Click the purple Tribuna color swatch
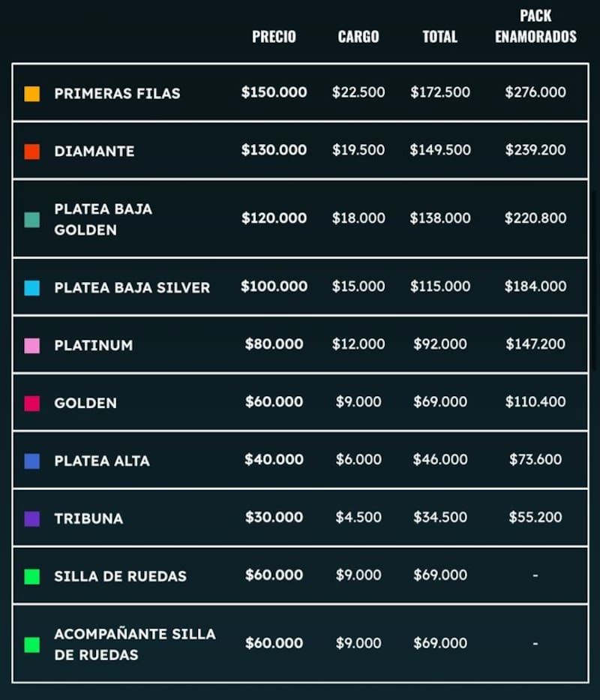Image resolution: width=600 pixels, height=700 pixels. (32, 518)
